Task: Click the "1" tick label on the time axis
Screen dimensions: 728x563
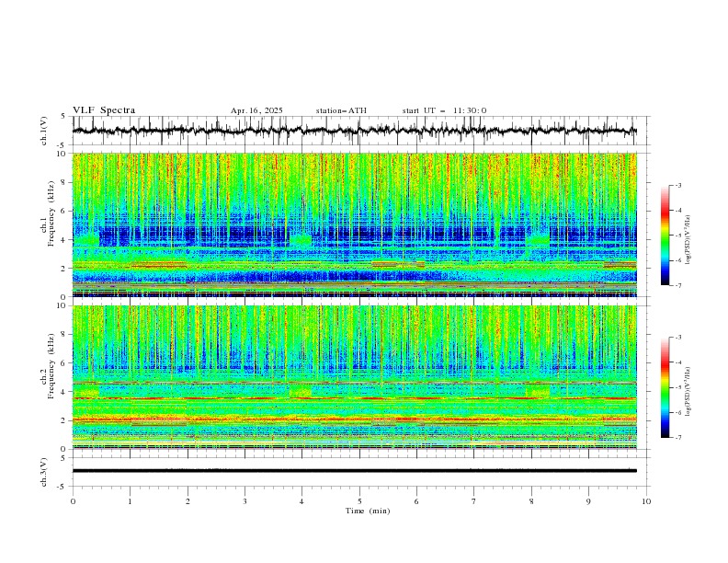Action: (x=130, y=501)
